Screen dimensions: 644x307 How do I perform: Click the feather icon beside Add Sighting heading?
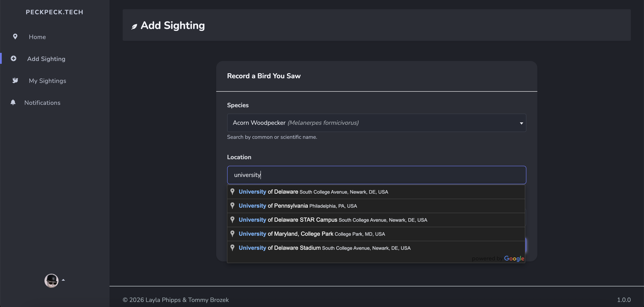134,27
